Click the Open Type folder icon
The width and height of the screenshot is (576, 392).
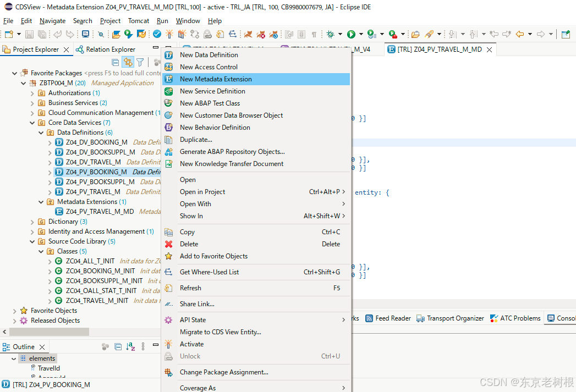pyautogui.click(x=415, y=35)
